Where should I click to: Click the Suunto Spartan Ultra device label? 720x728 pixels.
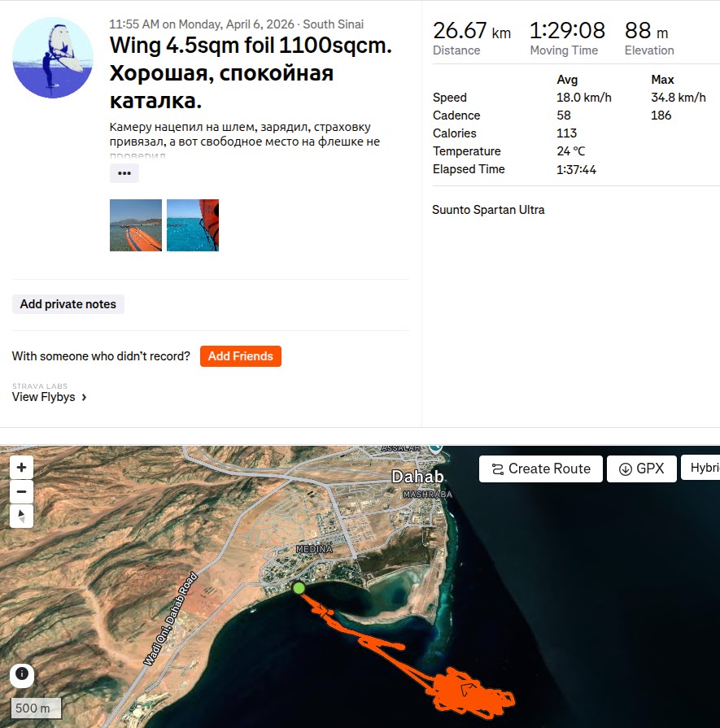488,210
